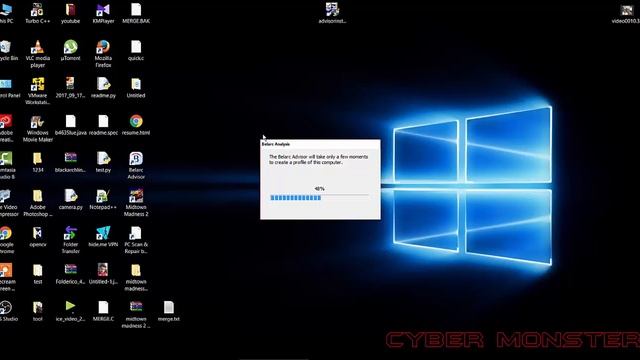Click the Belarc Analysis progress bar
The height and width of the screenshot is (360, 640).
coord(320,198)
